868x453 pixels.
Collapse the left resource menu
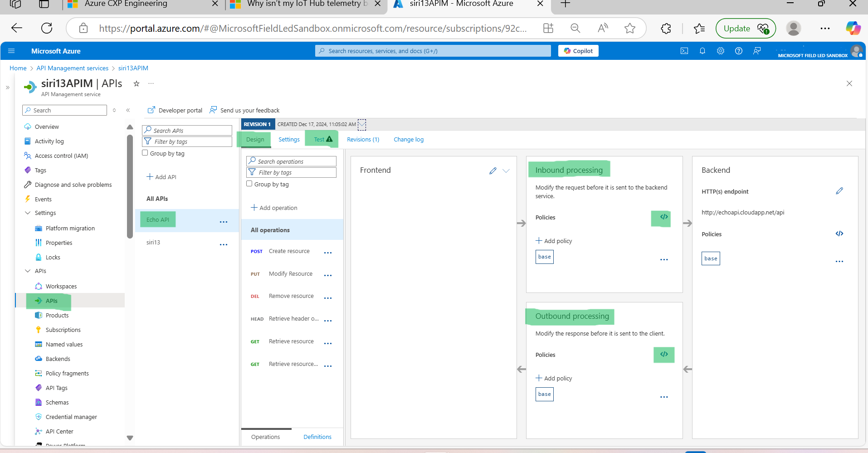(x=128, y=110)
